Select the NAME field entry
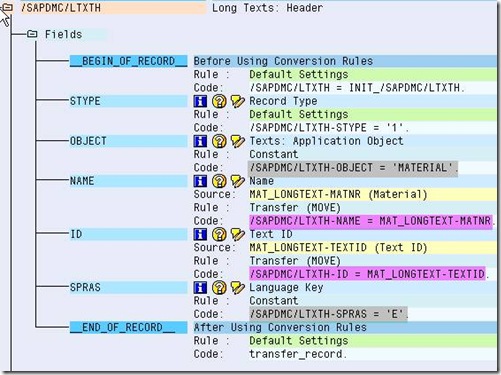Screen dimensions: 501x375 click(128, 181)
